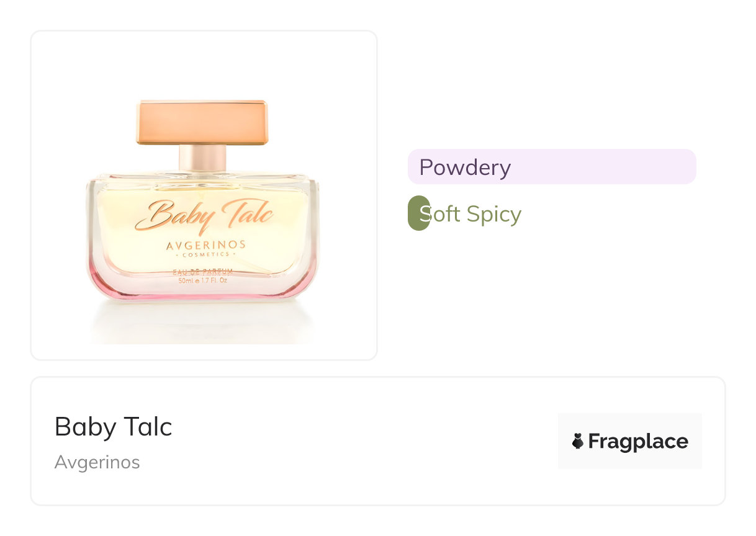Click the Baby Talc product title
The height and width of the screenshot is (536, 756).
[113, 427]
